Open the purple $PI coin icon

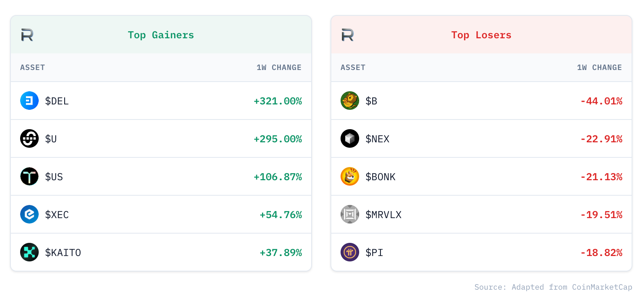click(x=350, y=252)
